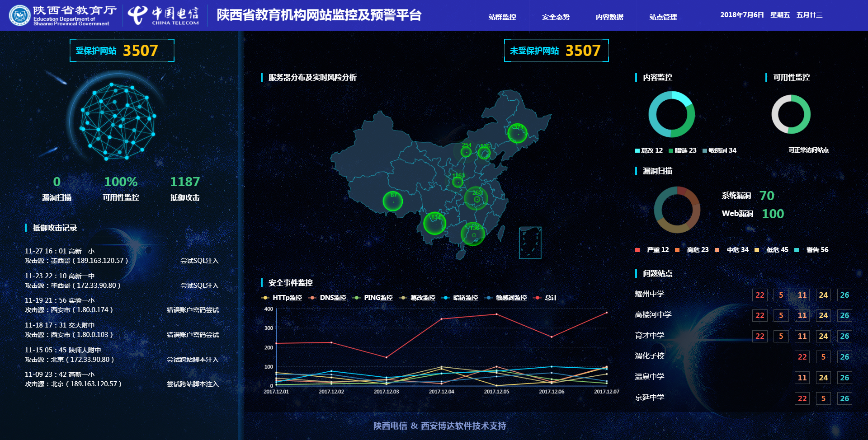Select the 耀州中学 problem site row
This screenshot has width=868, height=440.
click(x=649, y=294)
